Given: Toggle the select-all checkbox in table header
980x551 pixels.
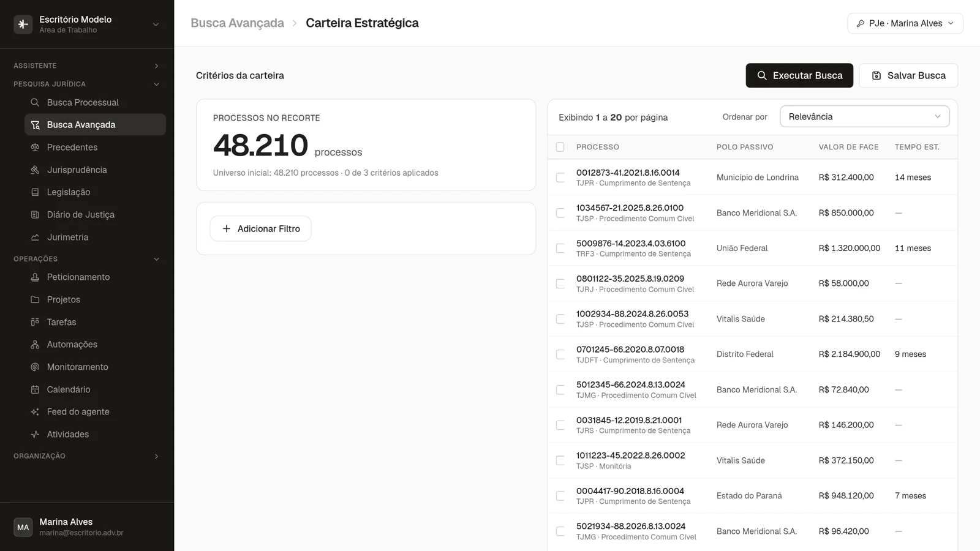Looking at the screenshot, I should point(560,147).
